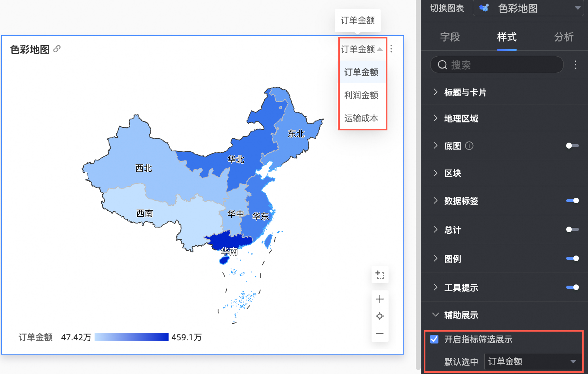Uncheck 开启指标筛选展示 checkbox

pyautogui.click(x=434, y=339)
